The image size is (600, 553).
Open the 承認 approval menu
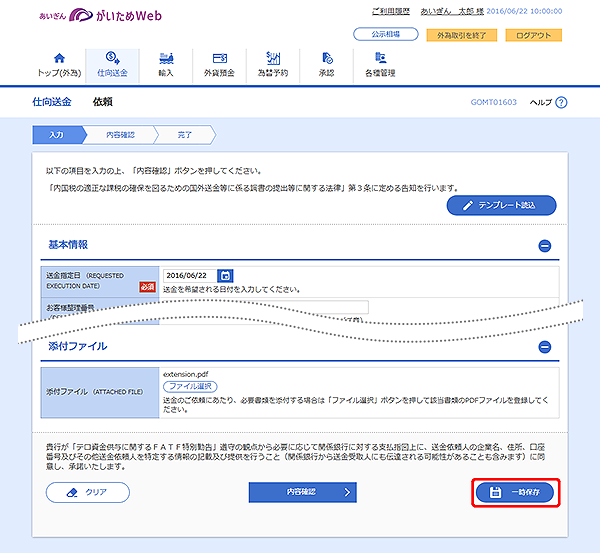tap(327, 65)
